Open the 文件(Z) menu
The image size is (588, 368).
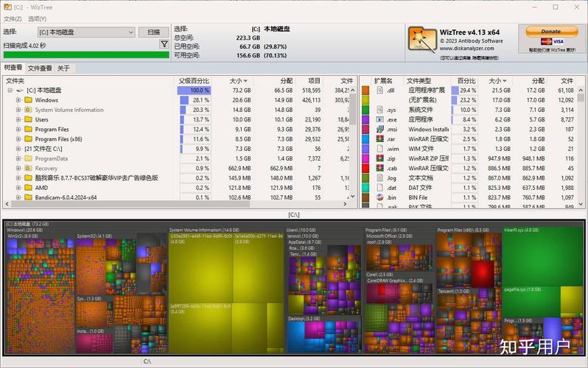coord(13,18)
